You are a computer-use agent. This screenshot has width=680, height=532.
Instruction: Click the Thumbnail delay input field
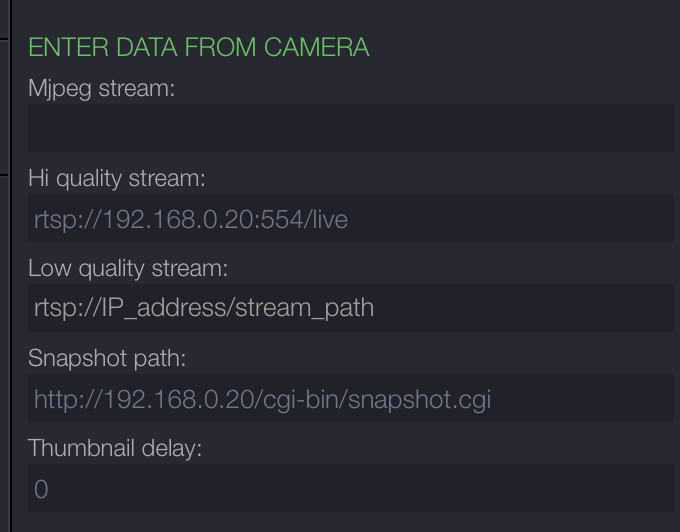(x=350, y=488)
